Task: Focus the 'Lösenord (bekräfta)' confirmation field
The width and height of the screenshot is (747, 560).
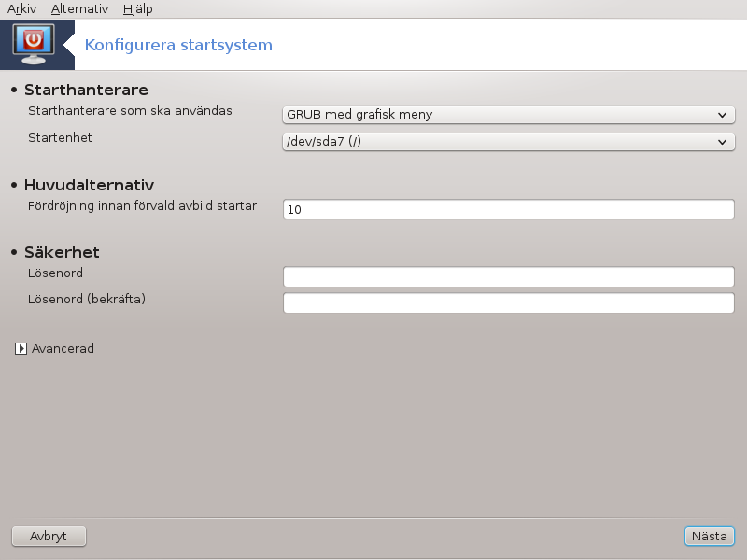Action: (508, 303)
